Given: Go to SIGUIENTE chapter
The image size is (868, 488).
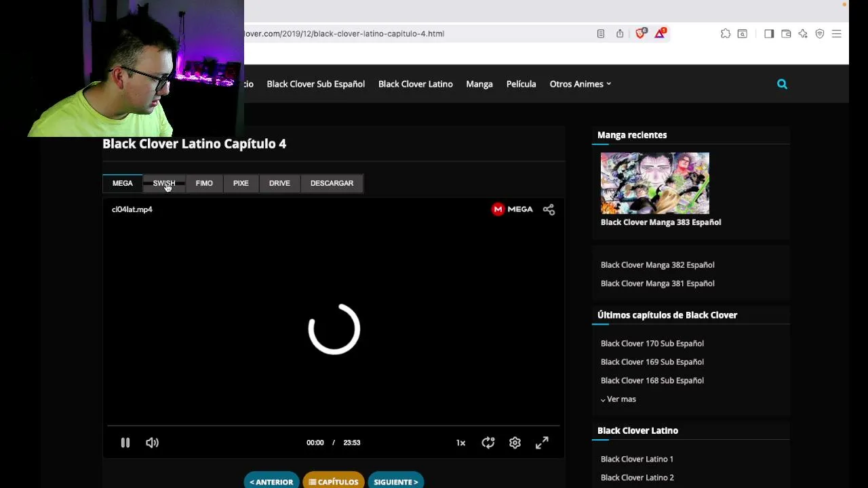Looking at the screenshot, I should tap(396, 481).
